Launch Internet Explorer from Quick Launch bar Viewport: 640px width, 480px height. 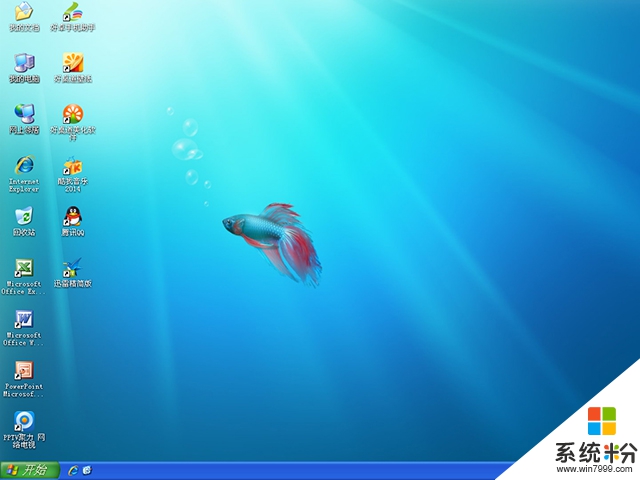(73, 470)
